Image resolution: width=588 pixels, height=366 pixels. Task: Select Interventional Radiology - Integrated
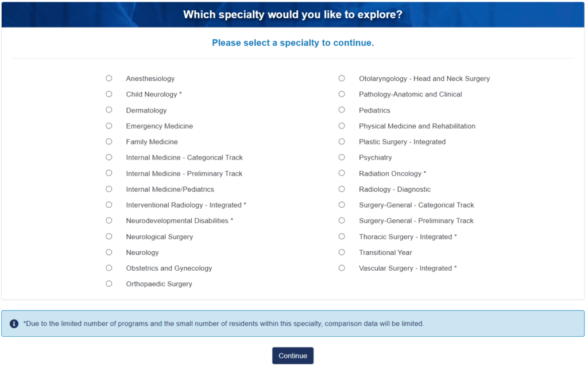pos(109,204)
